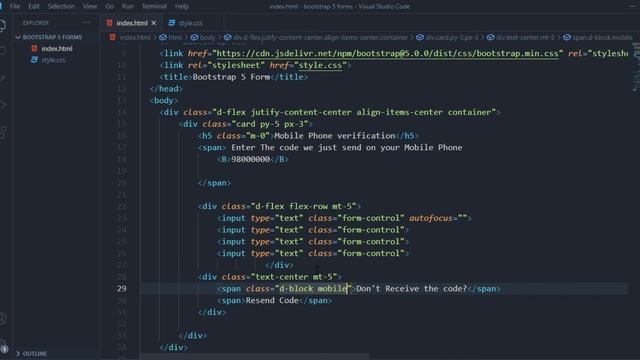Click the body breadcrumb item
This screenshot has width=640, height=360.
click(x=207, y=37)
